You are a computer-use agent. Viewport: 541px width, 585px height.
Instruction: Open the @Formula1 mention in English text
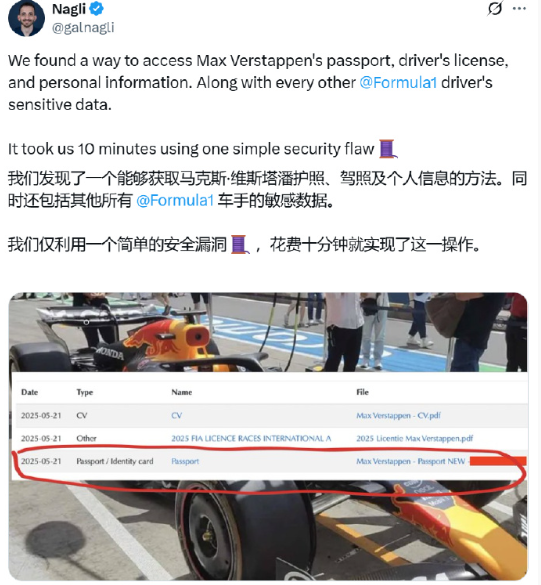coord(398,82)
